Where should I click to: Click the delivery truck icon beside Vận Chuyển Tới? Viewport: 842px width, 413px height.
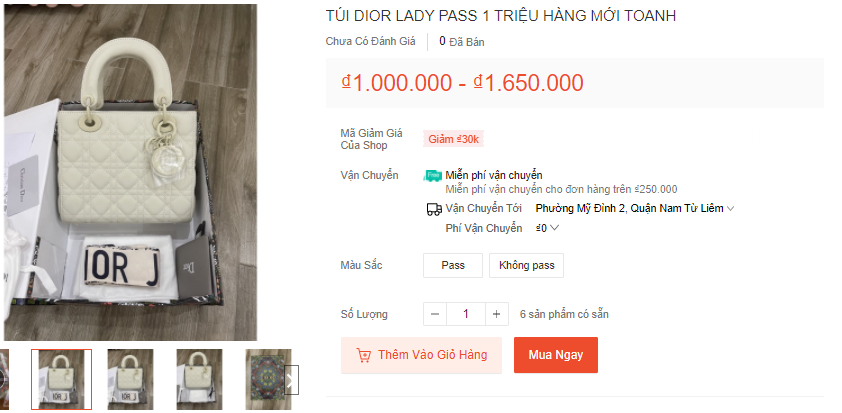434,209
